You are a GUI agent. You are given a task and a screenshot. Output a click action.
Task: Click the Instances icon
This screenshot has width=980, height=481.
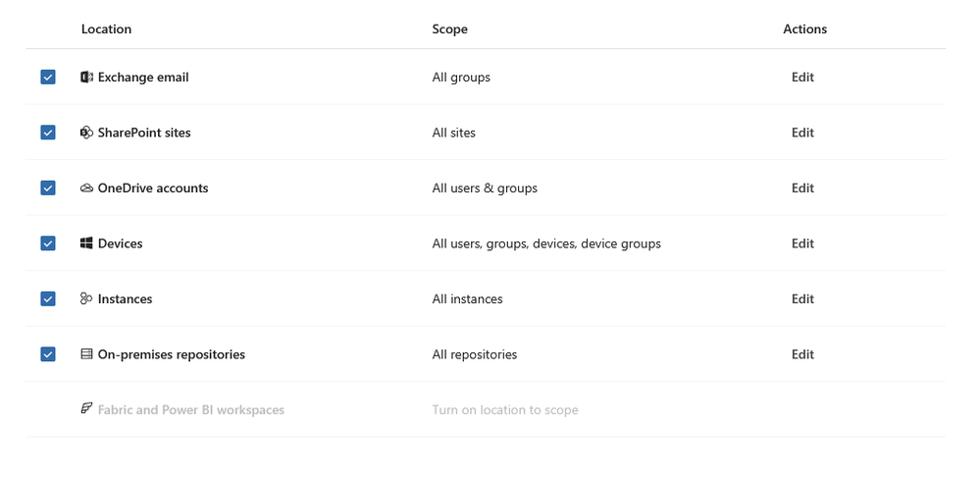pyautogui.click(x=86, y=299)
